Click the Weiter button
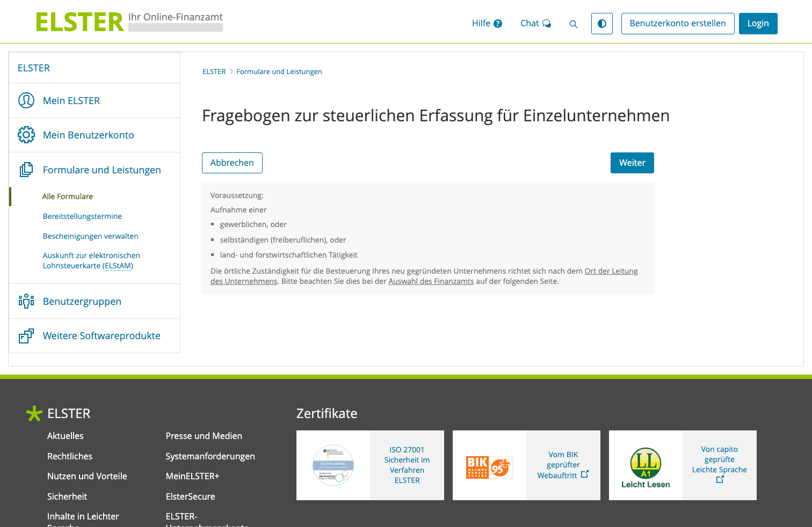 coord(632,163)
